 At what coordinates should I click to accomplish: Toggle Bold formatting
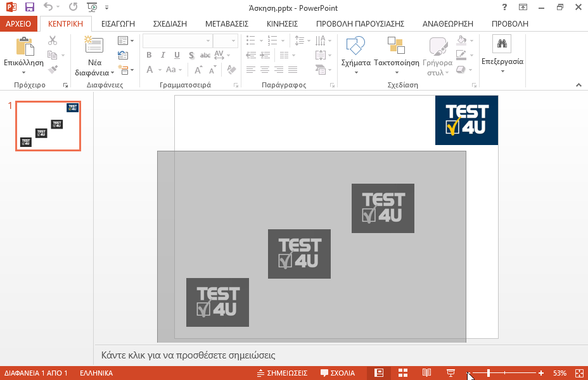pos(149,55)
